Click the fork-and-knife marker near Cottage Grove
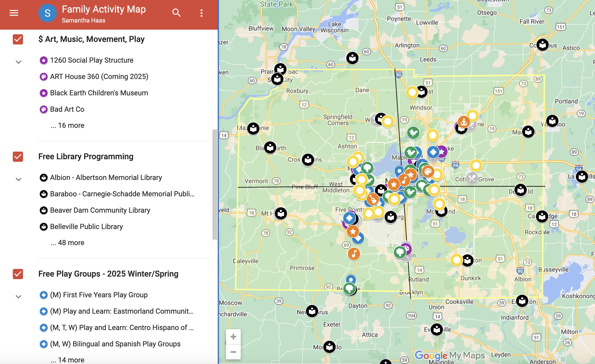Screen dimensions: 595x364 472,178
